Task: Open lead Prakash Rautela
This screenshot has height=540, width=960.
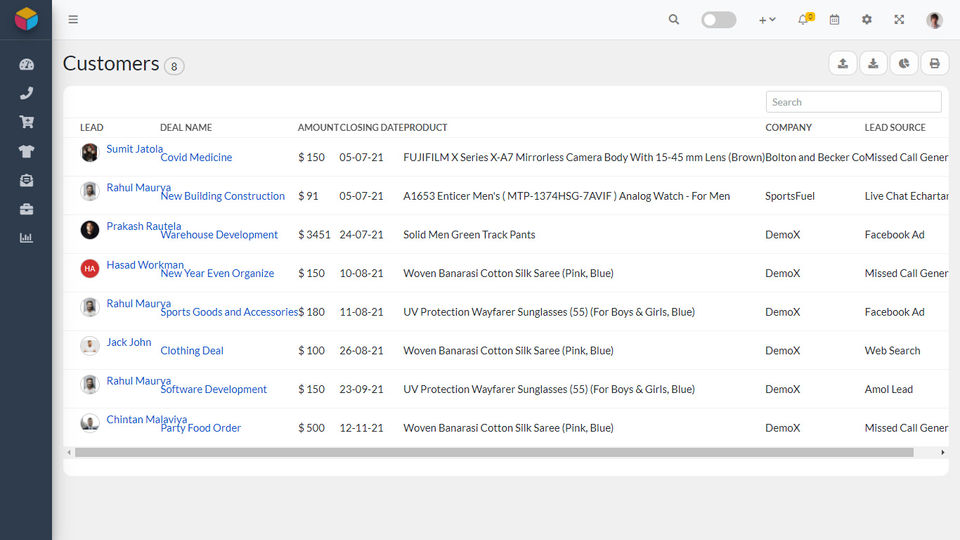Action: (143, 226)
